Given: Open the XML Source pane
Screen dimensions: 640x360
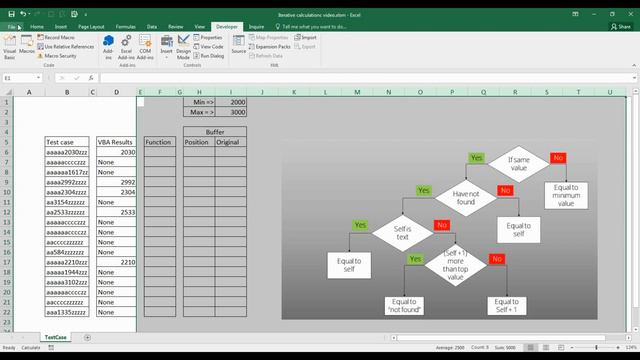Looking at the screenshot, I should [239, 44].
